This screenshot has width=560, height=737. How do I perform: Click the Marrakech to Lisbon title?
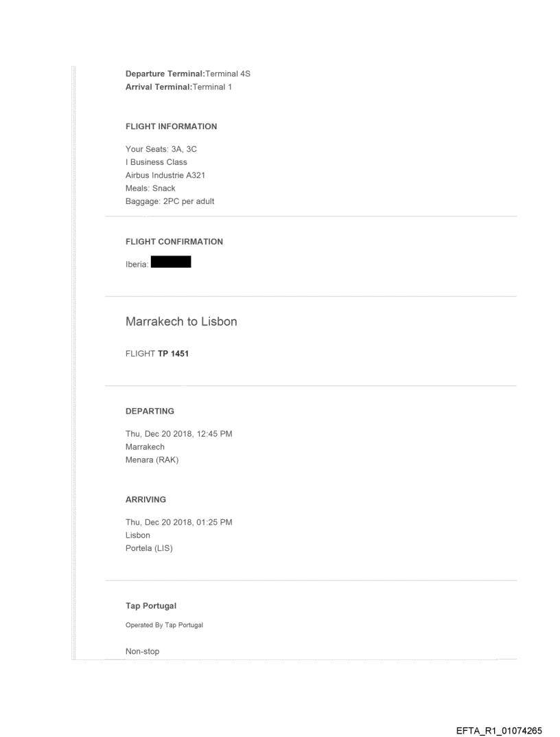coord(181,321)
